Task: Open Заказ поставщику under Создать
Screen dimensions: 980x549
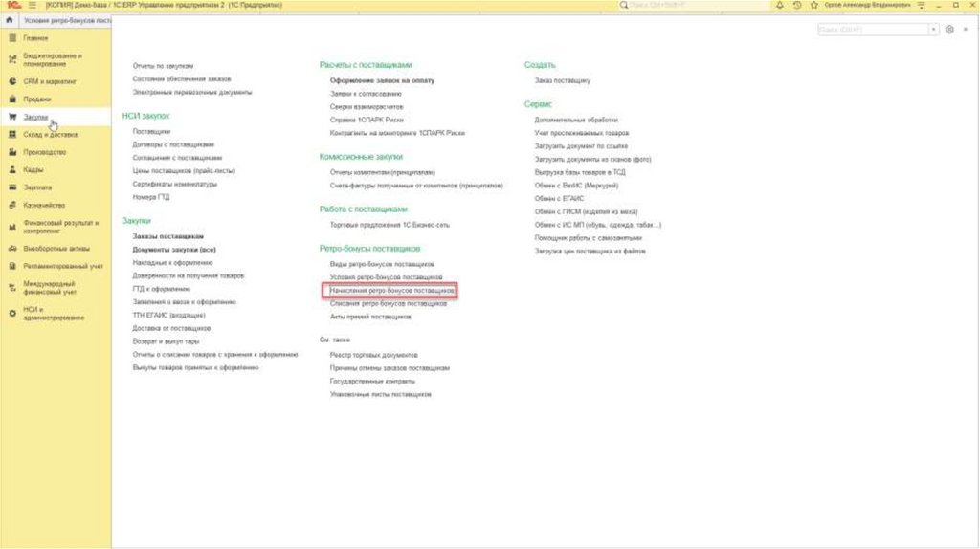Action: point(562,80)
